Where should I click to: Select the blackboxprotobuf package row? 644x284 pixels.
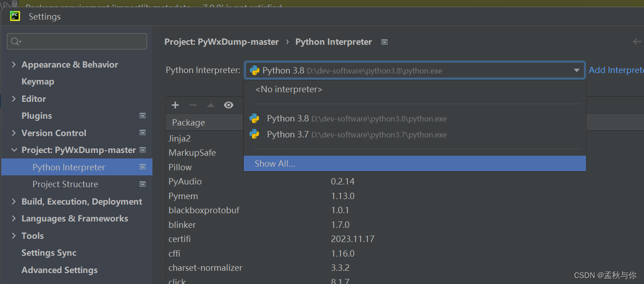(204, 210)
